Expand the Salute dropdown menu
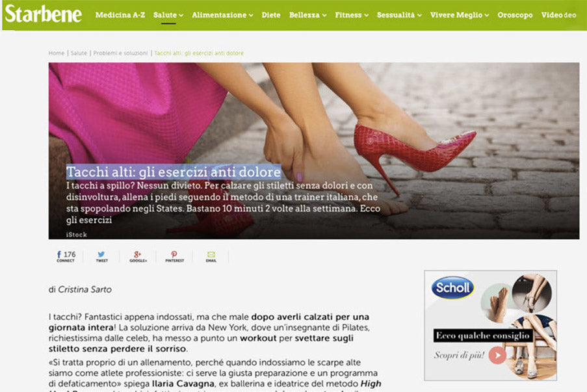The height and width of the screenshot is (392, 587). (x=168, y=15)
